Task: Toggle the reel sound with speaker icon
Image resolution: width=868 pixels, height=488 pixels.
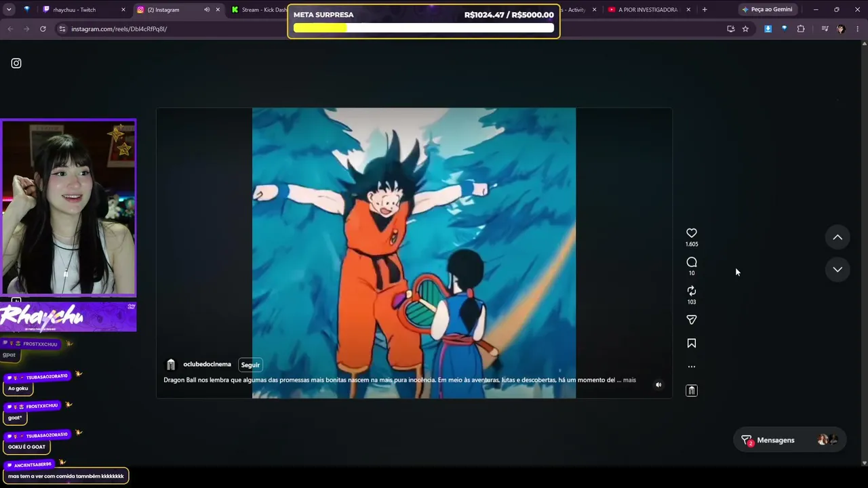Action: 658,385
